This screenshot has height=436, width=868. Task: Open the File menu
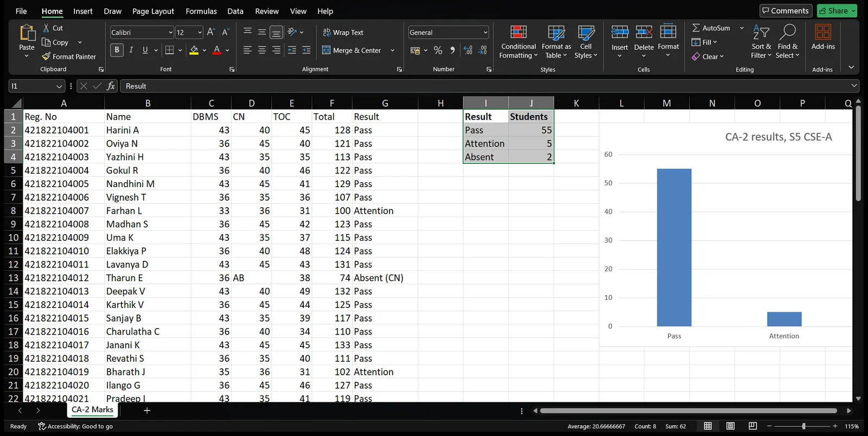tap(21, 11)
